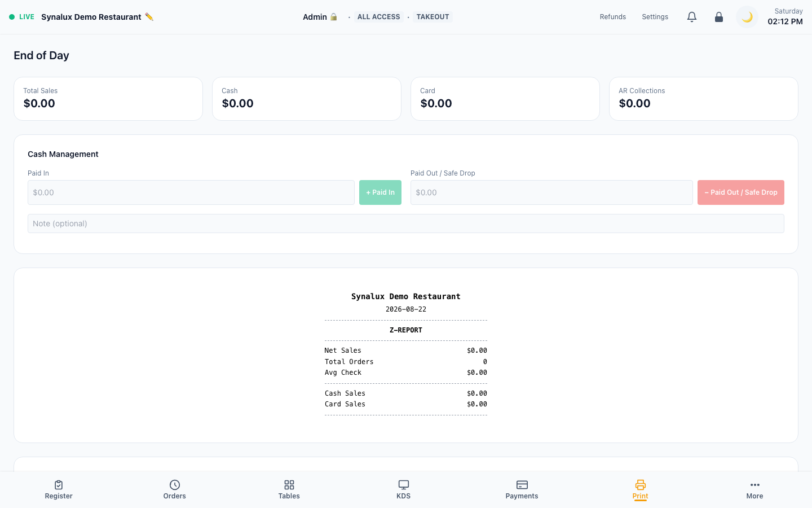Click the Z-REPORT heading on the receipt
The height and width of the screenshot is (508, 812).
coord(406,330)
